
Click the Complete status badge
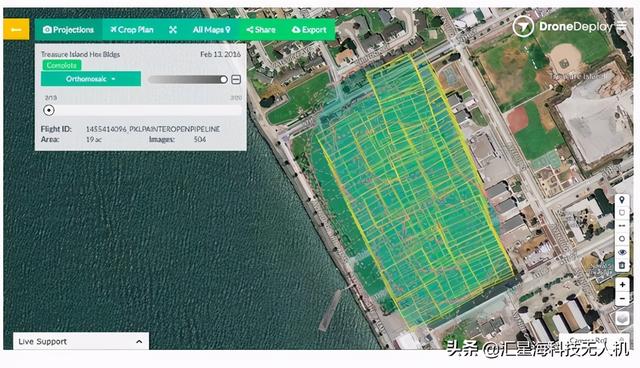point(62,65)
